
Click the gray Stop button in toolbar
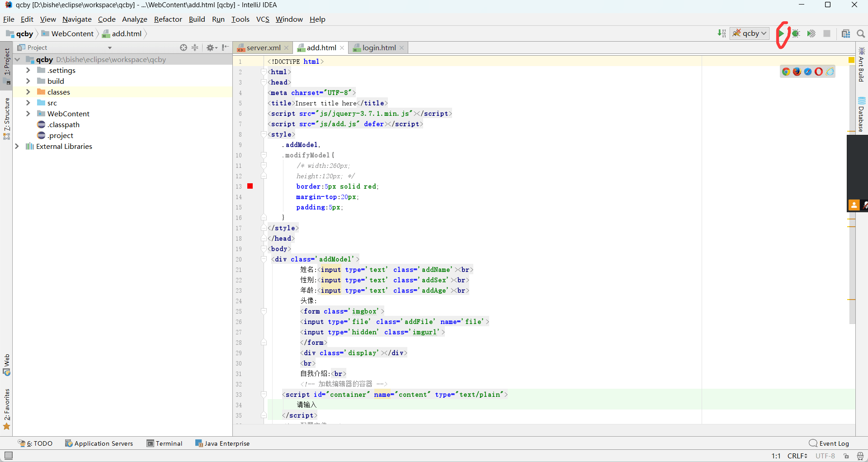click(x=827, y=33)
